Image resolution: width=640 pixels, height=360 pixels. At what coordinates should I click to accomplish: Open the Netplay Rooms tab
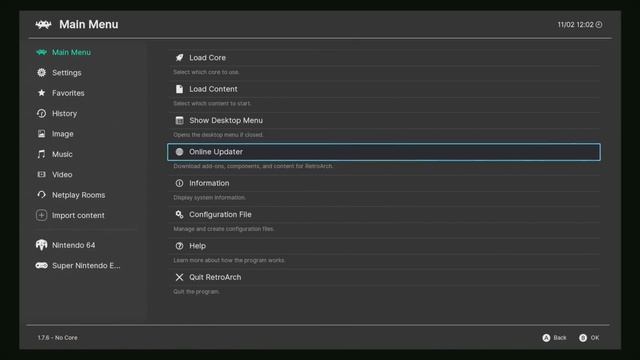click(78, 195)
